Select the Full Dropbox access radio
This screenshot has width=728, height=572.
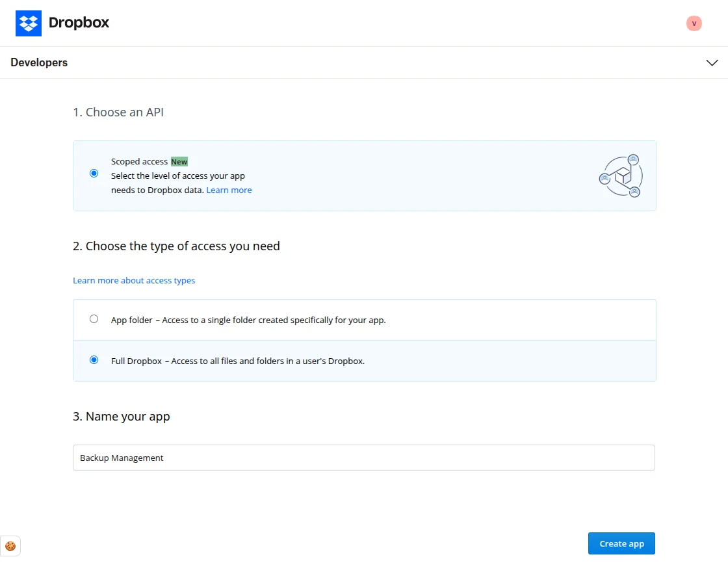coord(94,360)
